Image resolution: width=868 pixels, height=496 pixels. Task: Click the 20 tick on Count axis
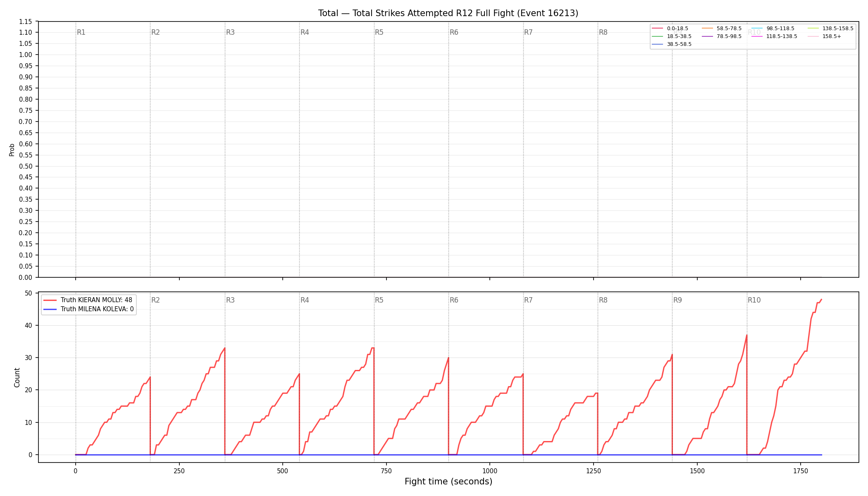(29, 390)
